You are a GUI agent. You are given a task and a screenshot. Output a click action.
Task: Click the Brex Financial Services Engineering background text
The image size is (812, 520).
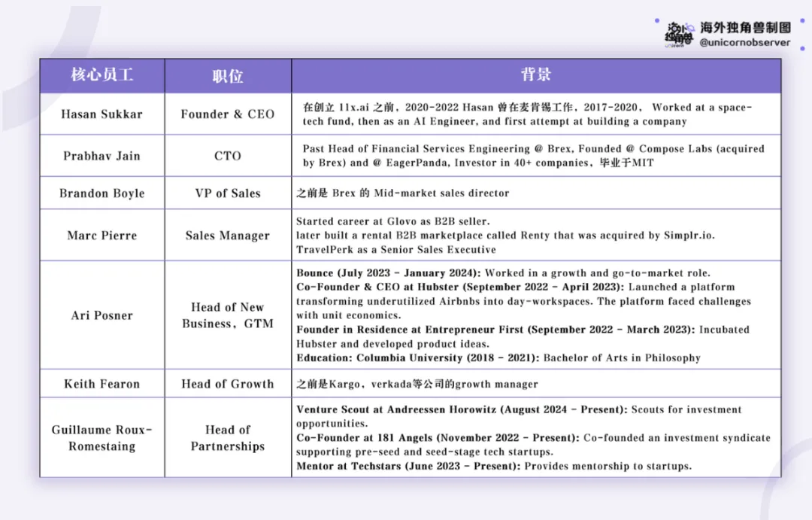click(533, 156)
